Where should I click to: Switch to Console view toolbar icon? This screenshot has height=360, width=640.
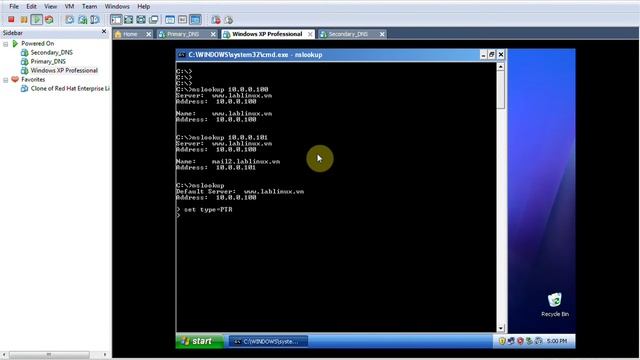pyautogui.click(x=196, y=19)
